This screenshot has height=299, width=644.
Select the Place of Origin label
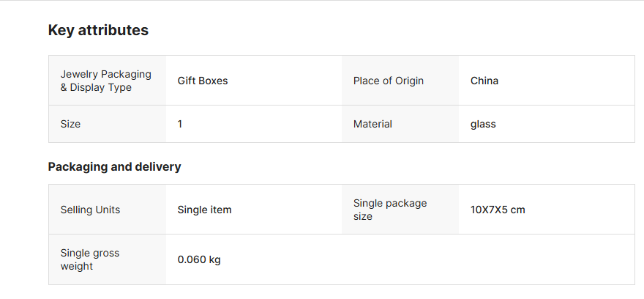389,81
